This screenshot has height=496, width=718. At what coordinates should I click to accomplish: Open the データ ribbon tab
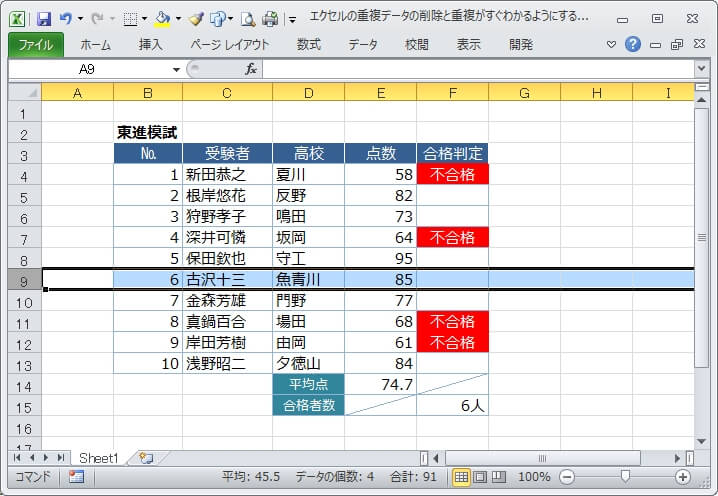tap(363, 44)
